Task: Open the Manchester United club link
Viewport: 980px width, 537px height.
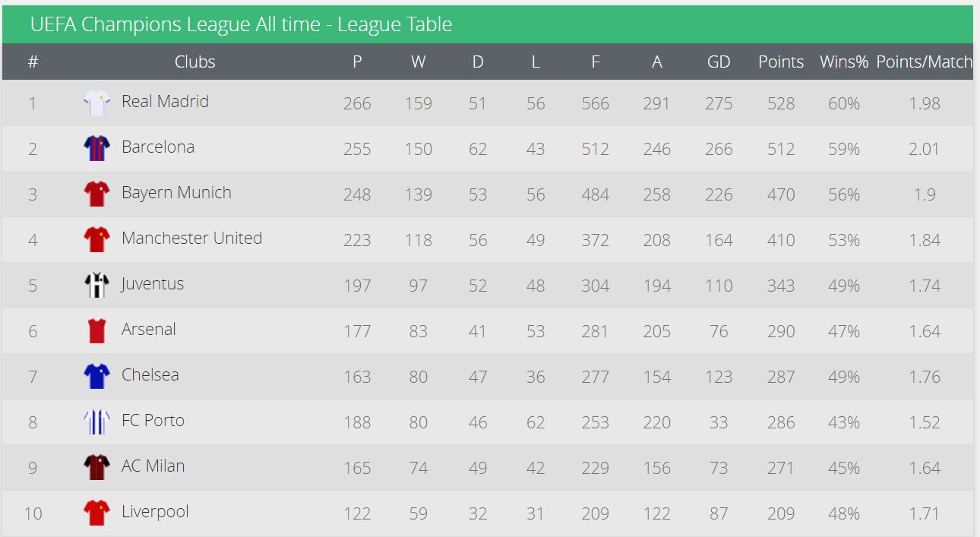Action: coord(191,238)
